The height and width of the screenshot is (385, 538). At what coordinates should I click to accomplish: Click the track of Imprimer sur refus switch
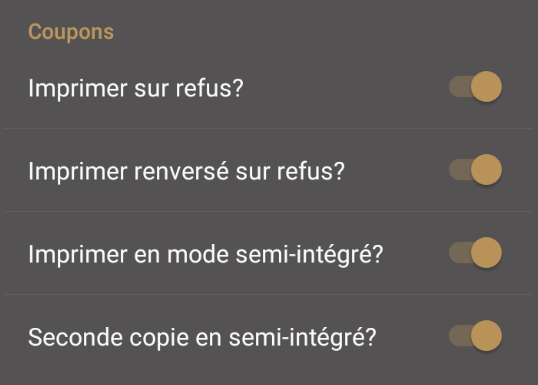[460, 87]
